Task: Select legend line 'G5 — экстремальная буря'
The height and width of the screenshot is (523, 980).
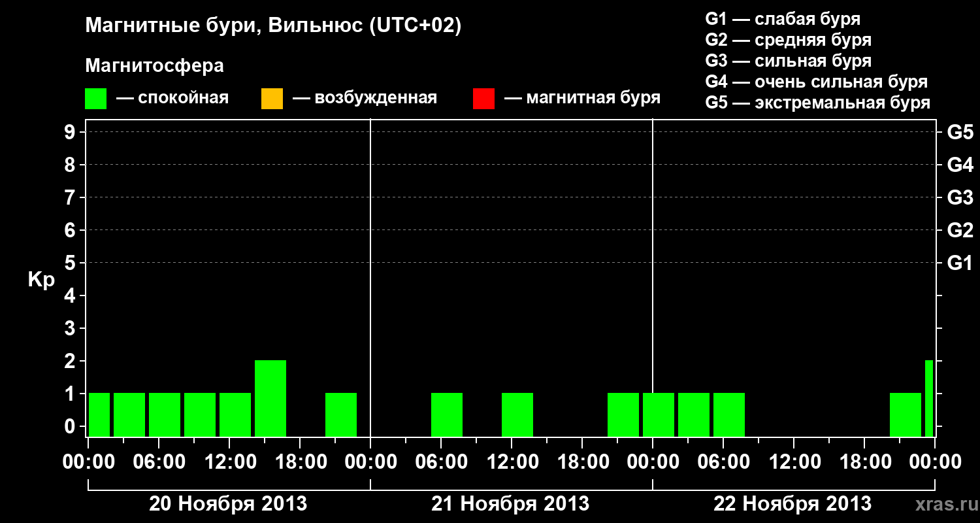Action: coord(817,103)
